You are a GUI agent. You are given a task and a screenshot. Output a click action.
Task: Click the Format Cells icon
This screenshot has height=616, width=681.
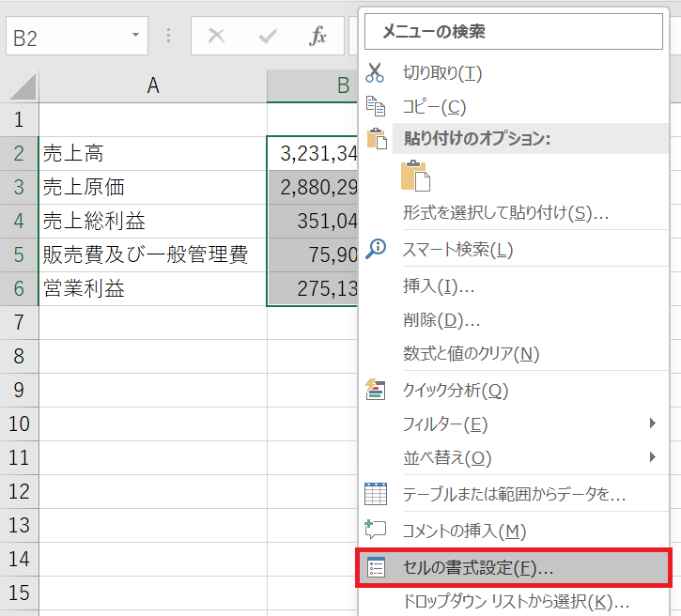click(376, 568)
